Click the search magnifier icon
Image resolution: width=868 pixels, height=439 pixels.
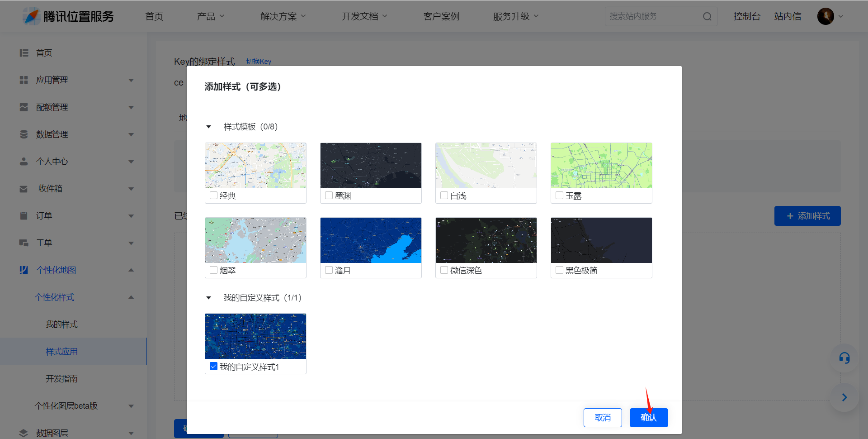707,17
